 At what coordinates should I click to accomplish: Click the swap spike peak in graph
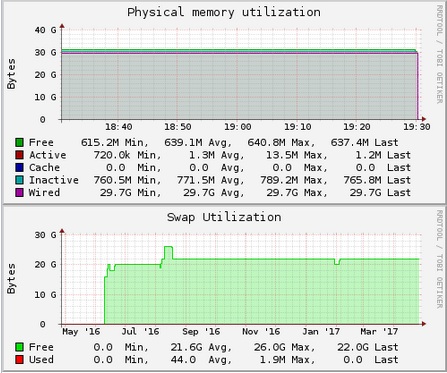168,247
